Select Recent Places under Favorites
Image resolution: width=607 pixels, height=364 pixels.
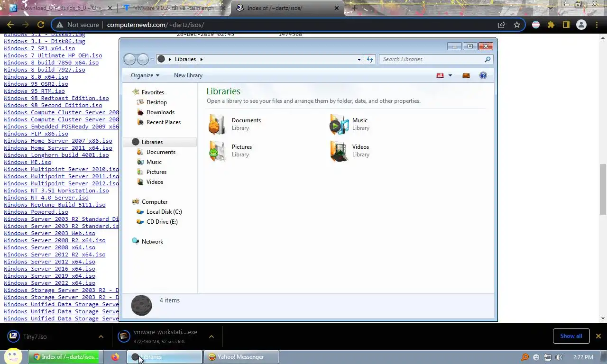[x=164, y=122]
